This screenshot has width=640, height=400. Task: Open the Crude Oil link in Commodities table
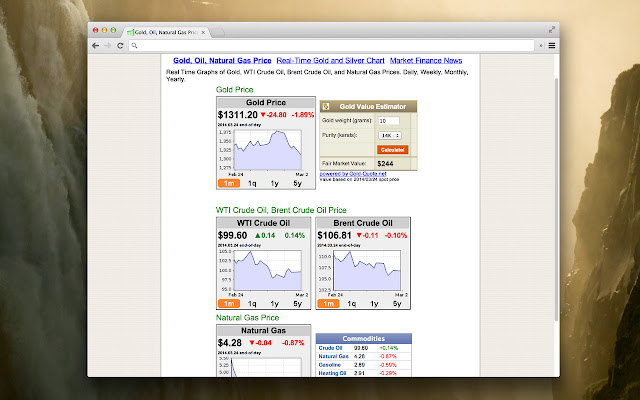(x=330, y=348)
